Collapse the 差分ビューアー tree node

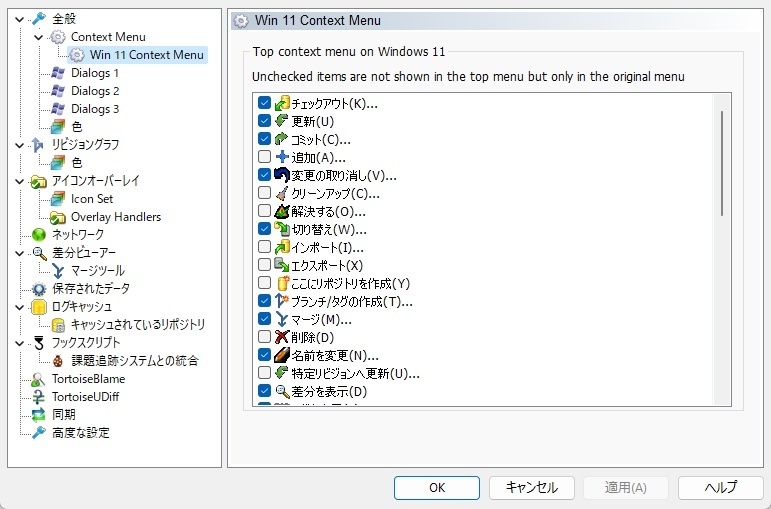click(x=19, y=253)
